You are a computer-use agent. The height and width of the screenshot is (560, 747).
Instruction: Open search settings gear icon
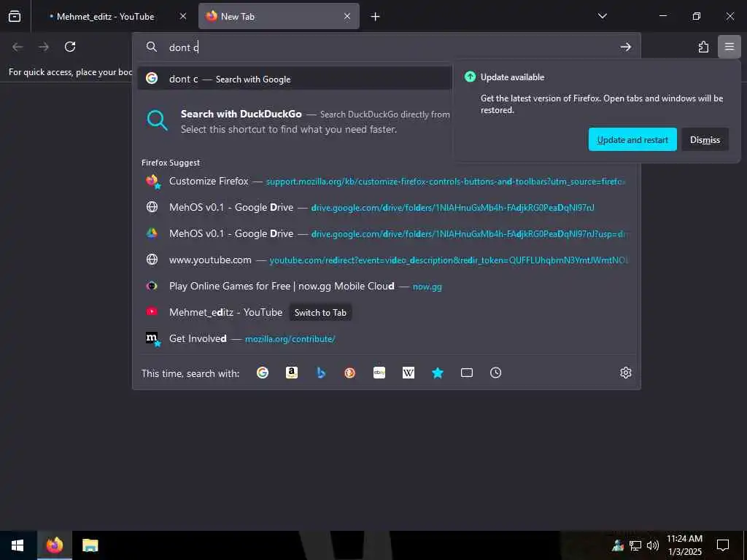pyautogui.click(x=625, y=373)
